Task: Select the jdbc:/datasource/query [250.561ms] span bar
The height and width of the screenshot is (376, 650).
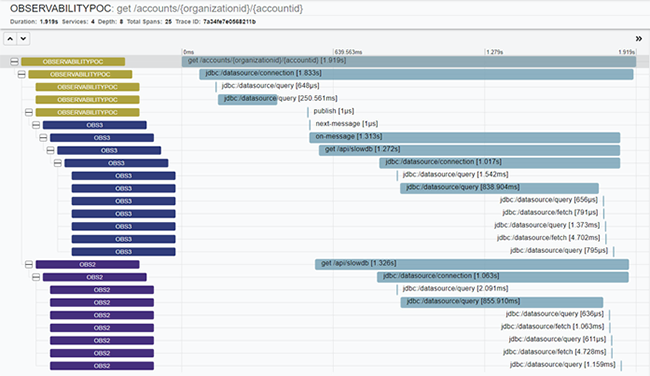Action: click(247, 99)
